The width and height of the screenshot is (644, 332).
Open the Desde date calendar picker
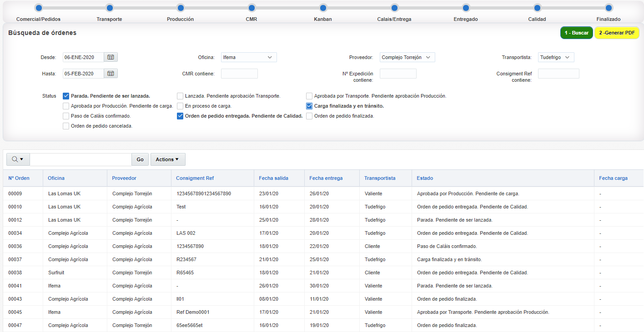coord(111,57)
